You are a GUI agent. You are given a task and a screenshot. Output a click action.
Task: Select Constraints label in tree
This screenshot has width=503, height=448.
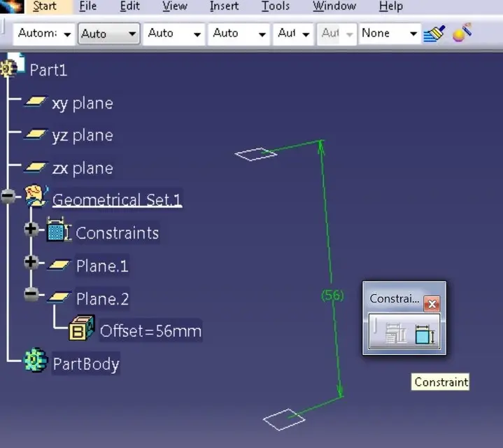(x=117, y=233)
